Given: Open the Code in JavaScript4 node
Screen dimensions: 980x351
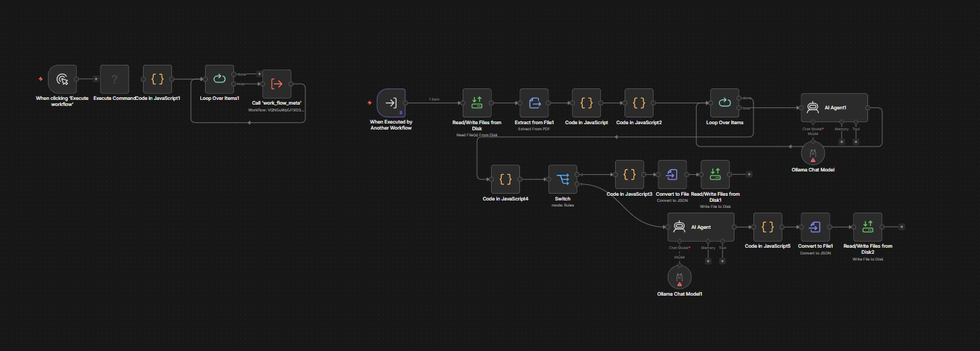Looking at the screenshot, I should pos(506,179).
